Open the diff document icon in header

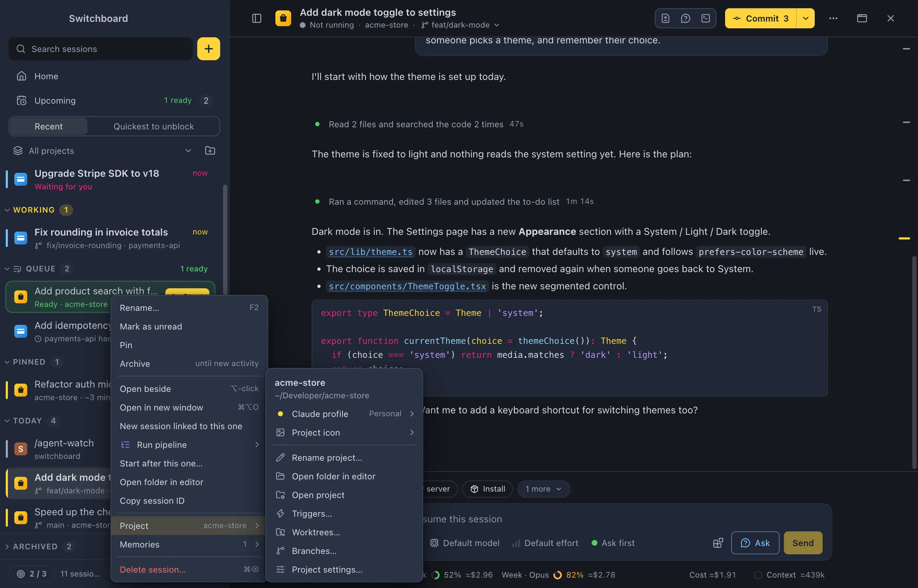[x=666, y=18]
